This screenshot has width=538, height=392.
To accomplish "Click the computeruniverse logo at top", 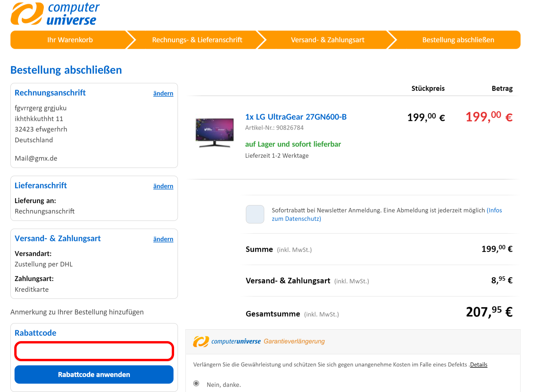I will pyautogui.click(x=55, y=13).
